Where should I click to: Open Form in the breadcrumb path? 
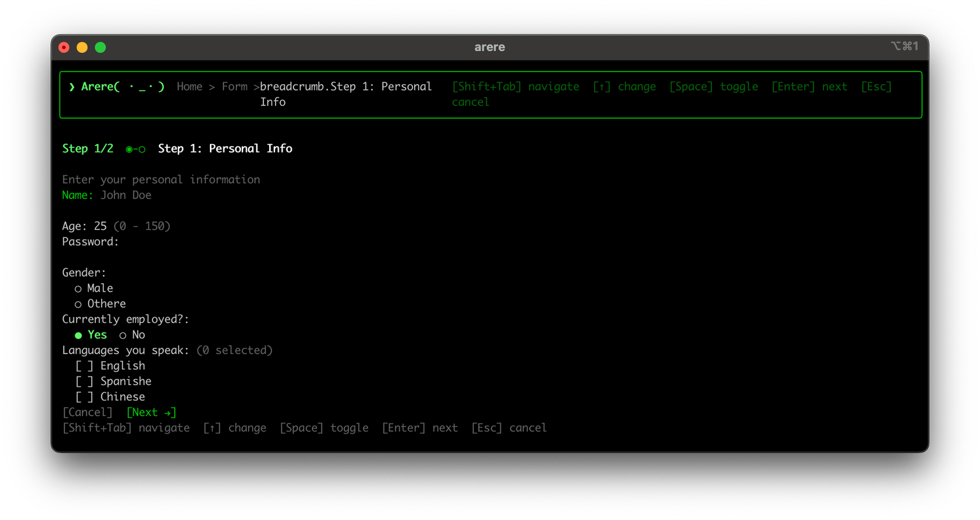pos(234,87)
